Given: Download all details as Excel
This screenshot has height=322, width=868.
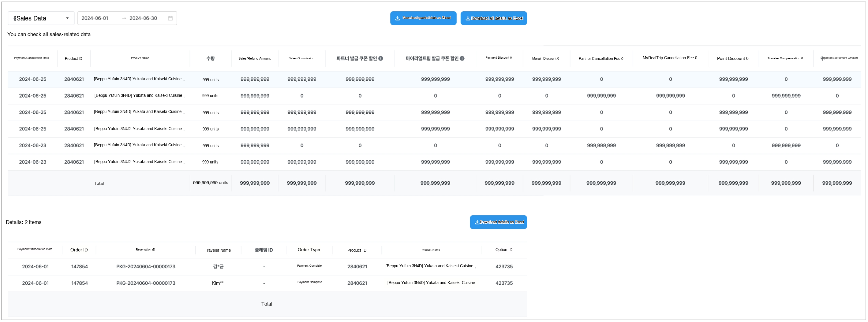Looking at the screenshot, I should [x=493, y=18].
